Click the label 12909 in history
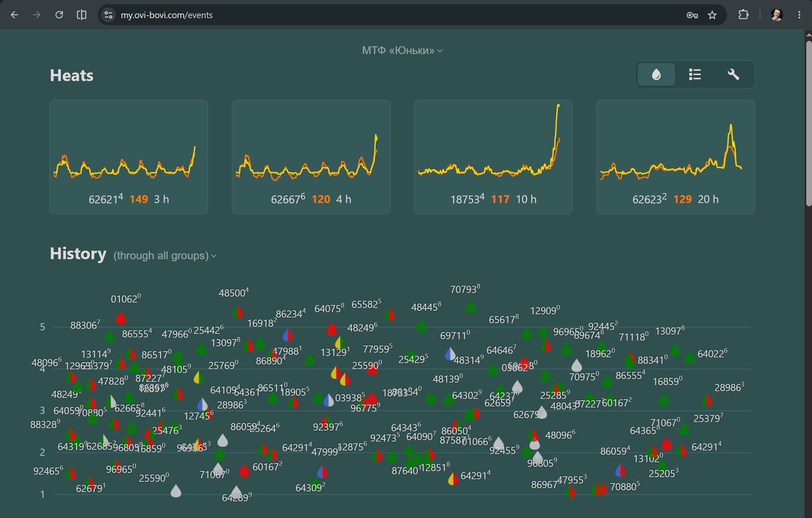Screen dimensions: 812x518 click(545, 310)
